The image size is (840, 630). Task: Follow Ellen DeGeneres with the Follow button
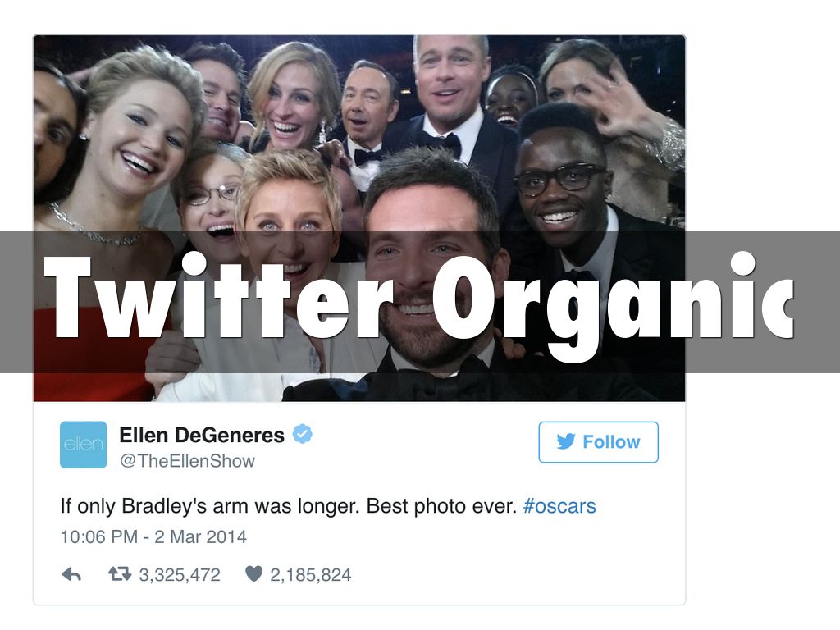pos(598,442)
